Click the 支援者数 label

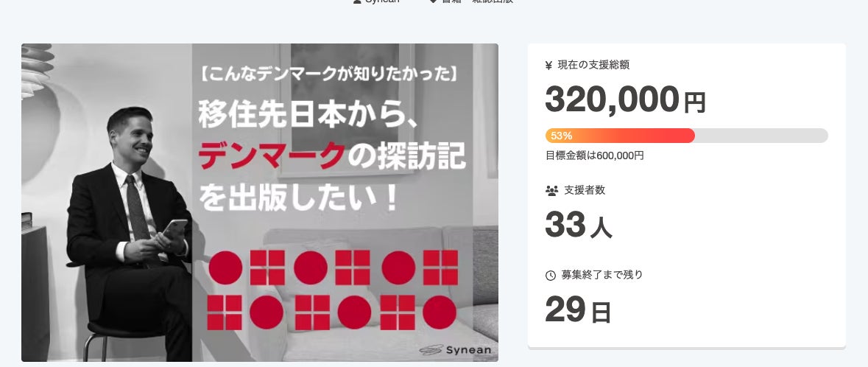tap(585, 190)
